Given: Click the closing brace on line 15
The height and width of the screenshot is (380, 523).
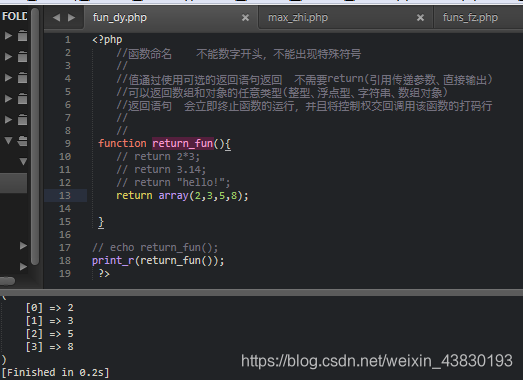Looking at the screenshot, I should tap(101, 222).
